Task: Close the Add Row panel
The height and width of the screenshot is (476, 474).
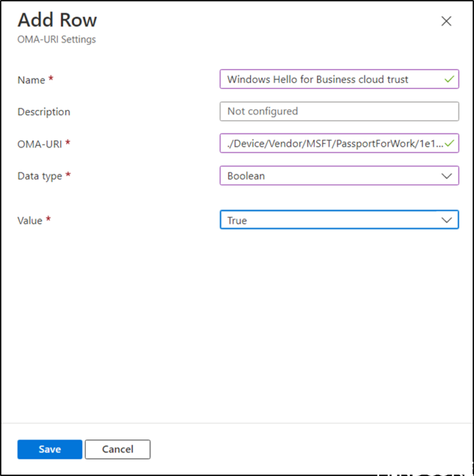Action: pyautogui.click(x=446, y=21)
